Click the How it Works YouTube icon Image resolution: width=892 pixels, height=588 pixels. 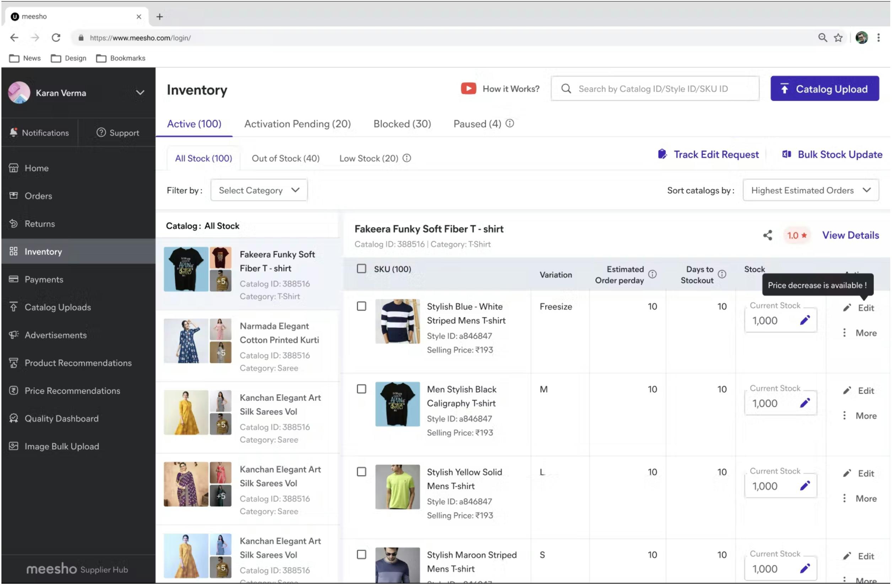point(468,88)
